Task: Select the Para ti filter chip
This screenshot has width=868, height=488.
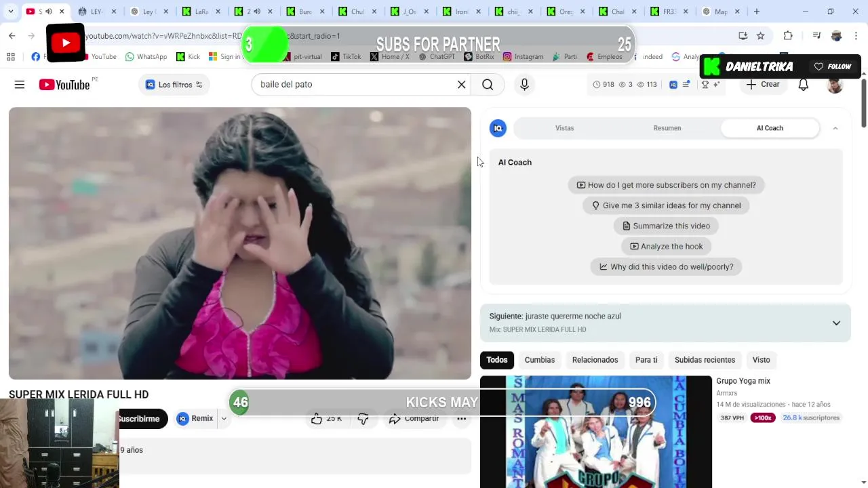Action: [646, 360]
